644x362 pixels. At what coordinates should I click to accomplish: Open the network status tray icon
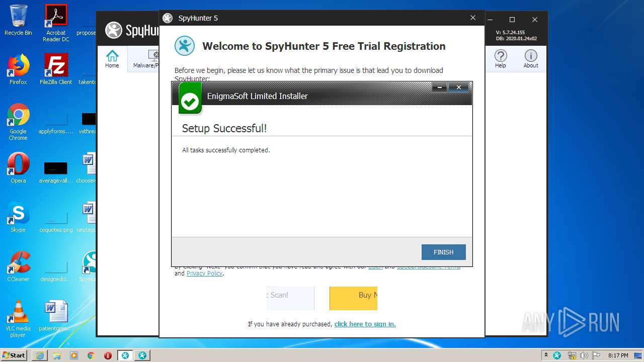(572, 355)
